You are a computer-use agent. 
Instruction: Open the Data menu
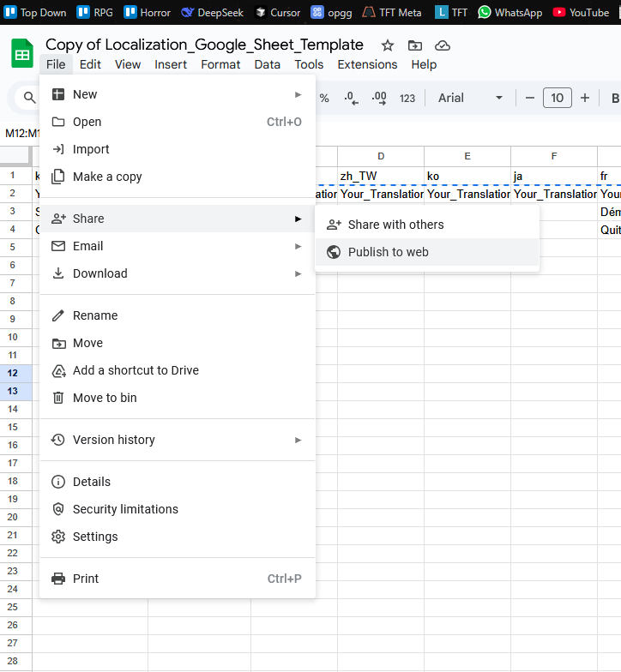(268, 64)
